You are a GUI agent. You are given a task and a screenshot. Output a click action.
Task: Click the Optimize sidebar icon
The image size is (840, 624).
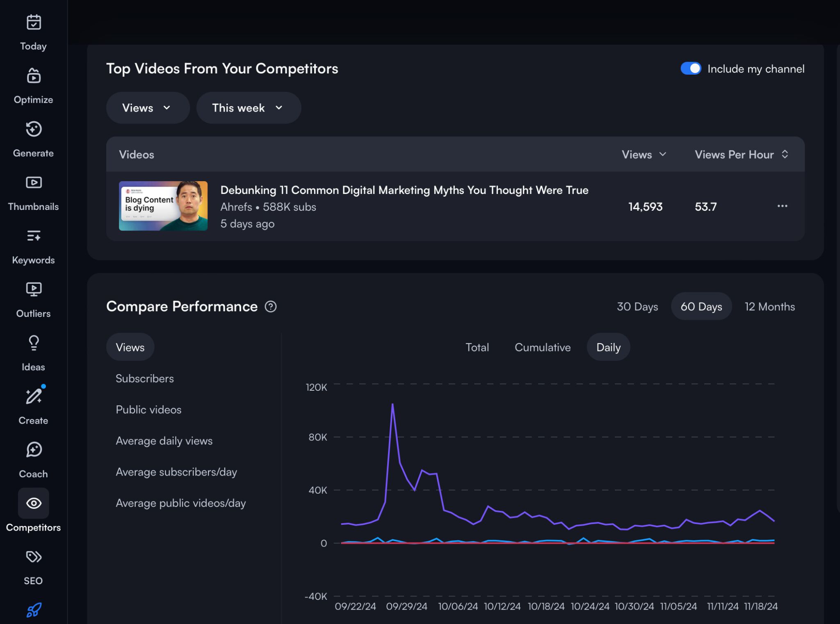[x=34, y=76]
